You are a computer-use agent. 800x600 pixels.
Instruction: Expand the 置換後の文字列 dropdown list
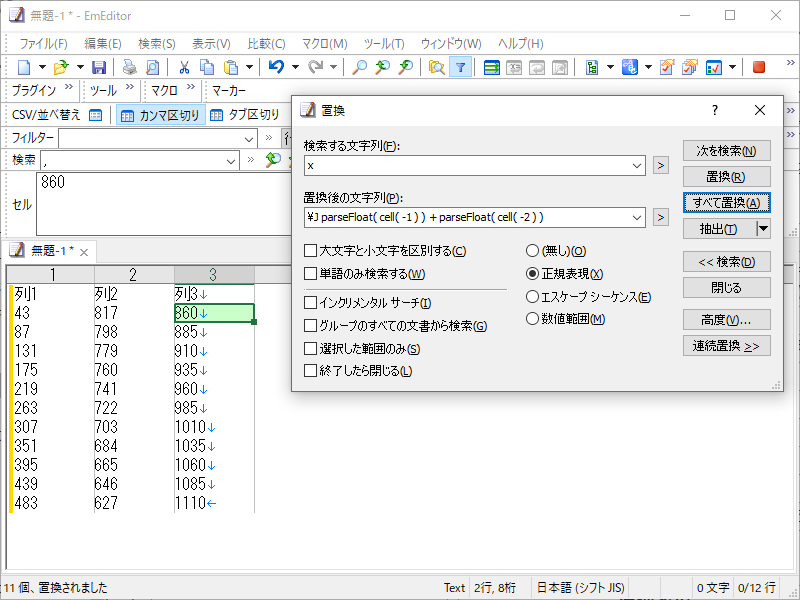pos(636,217)
